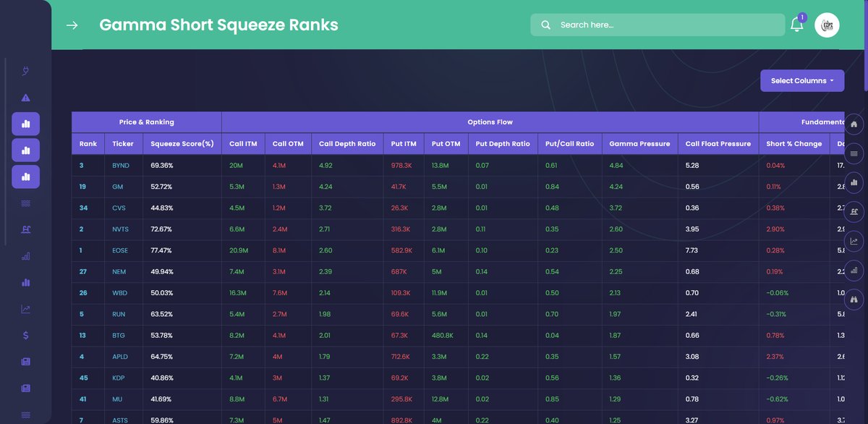Sort by Call Float Pressure column
The width and height of the screenshot is (868, 424).
(718, 144)
